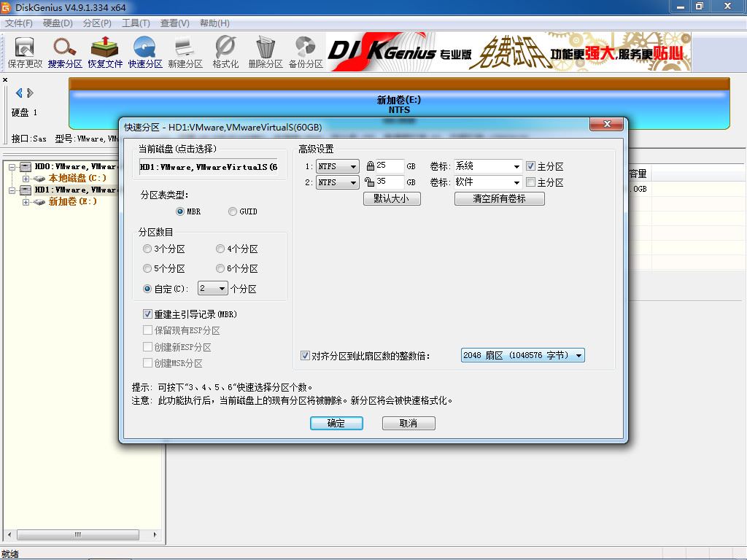Viewport: 747px width, 560px height.
Task: Select the MBR partition table type
Action: [180, 211]
